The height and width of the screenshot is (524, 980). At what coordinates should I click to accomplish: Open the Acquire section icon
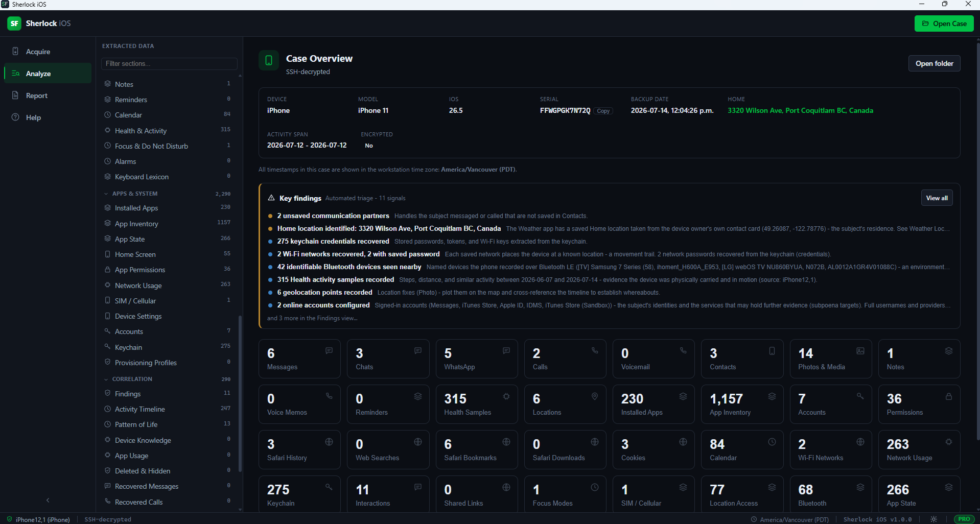click(15, 51)
